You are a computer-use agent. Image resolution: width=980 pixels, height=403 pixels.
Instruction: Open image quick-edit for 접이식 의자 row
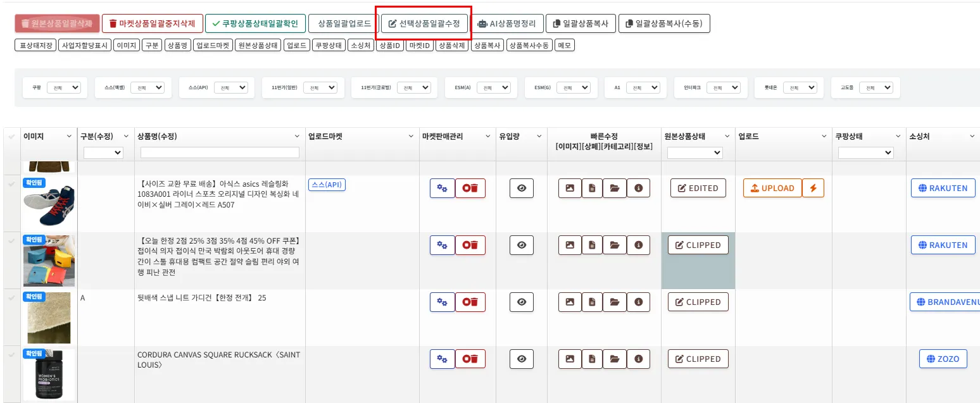coord(570,245)
